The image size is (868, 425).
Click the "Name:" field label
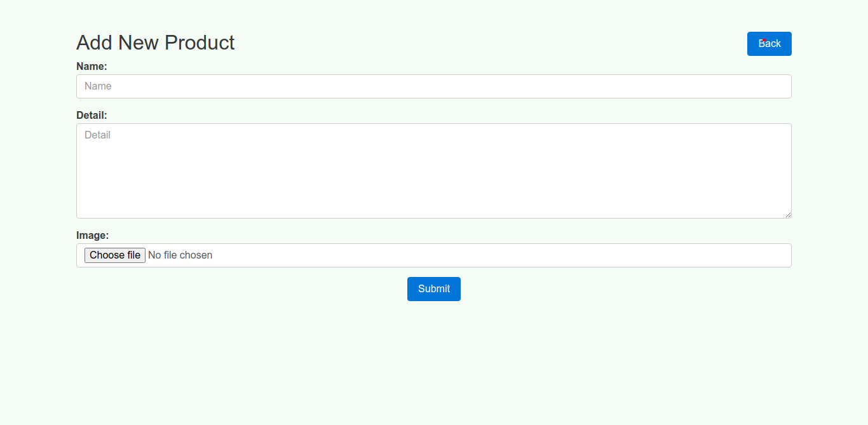point(92,66)
